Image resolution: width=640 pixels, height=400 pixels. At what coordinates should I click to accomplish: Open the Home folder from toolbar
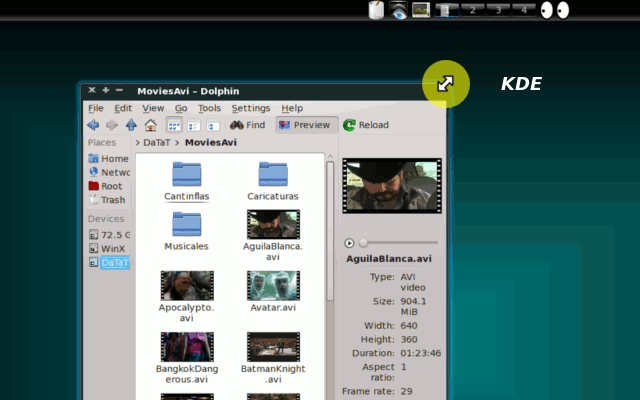click(150, 125)
